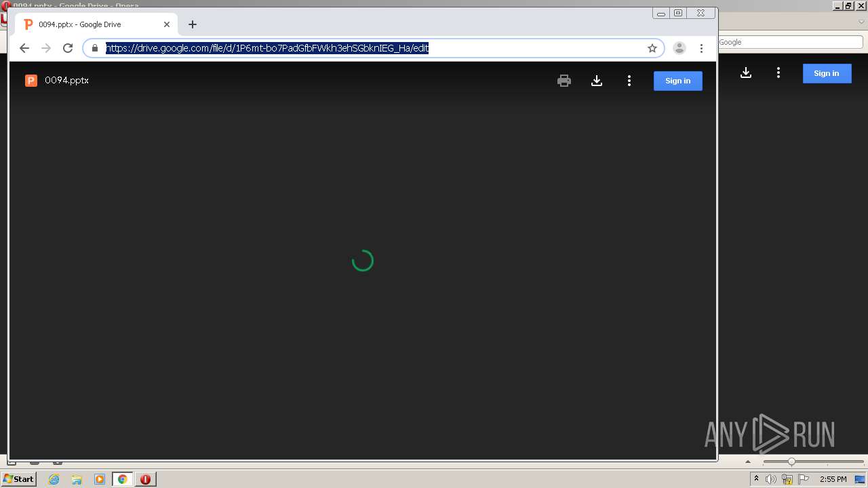Open the Windows Start menu
The width and height of the screenshot is (868, 488).
pos(19,479)
